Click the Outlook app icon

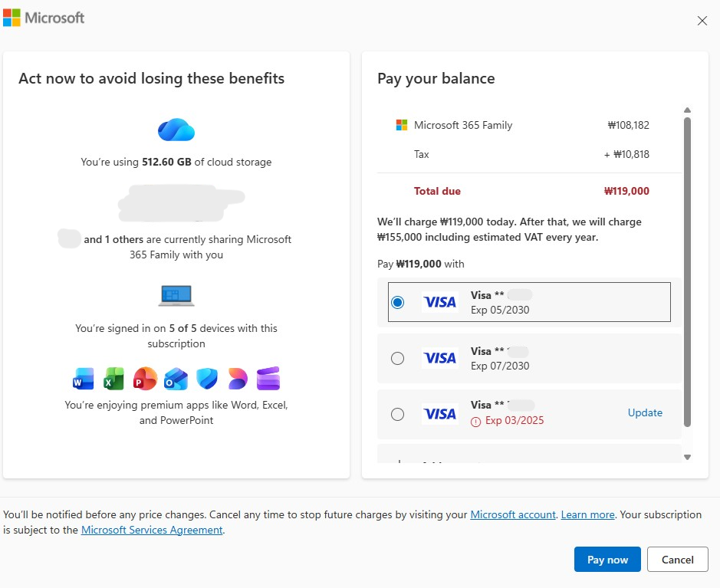176,379
